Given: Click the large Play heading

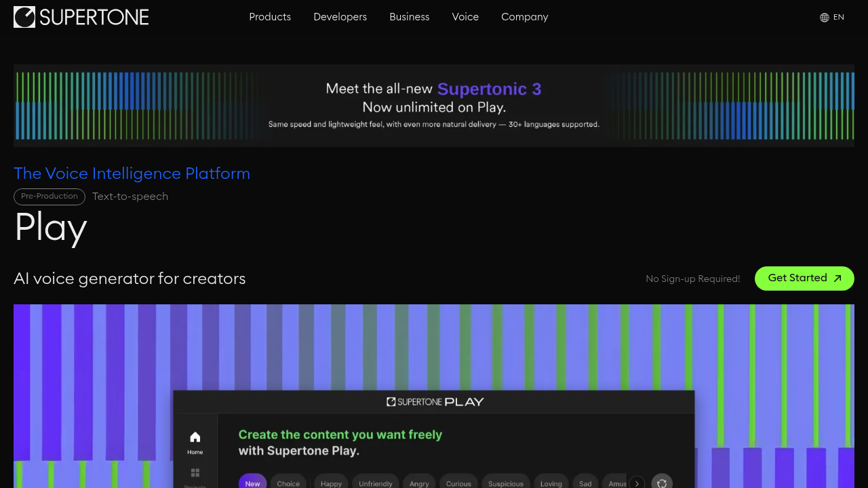Looking at the screenshot, I should pyautogui.click(x=51, y=228).
